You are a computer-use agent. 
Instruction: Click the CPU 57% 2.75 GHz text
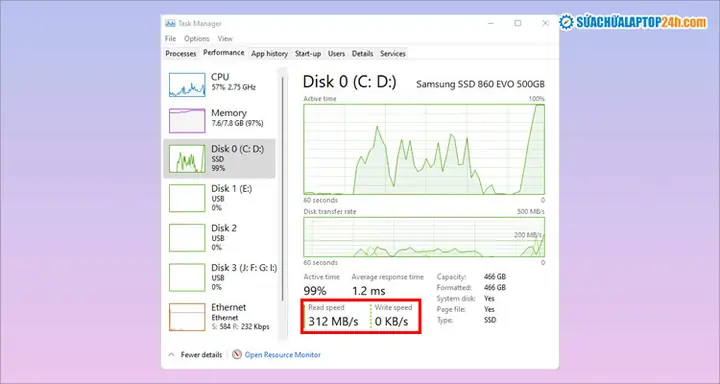point(233,87)
